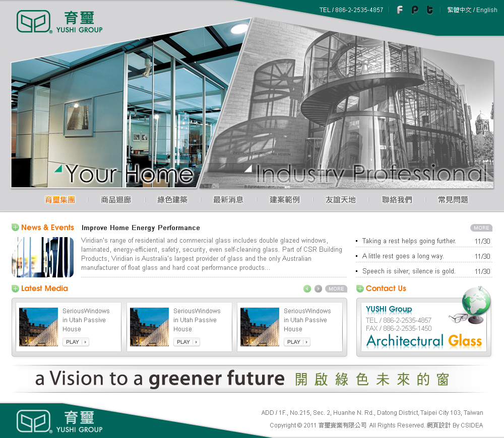Switch language to English
This screenshot has width=504, height=438.
[x=487, y=10]
